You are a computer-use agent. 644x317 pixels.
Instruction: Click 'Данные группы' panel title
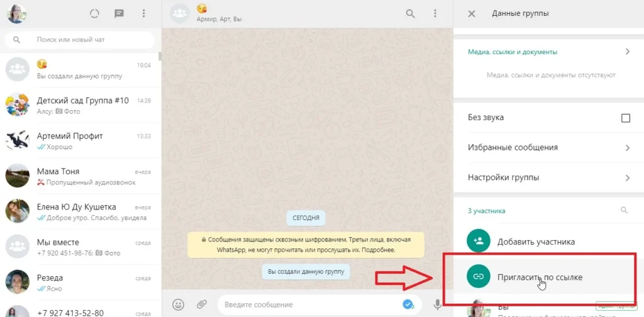(520, 14)
